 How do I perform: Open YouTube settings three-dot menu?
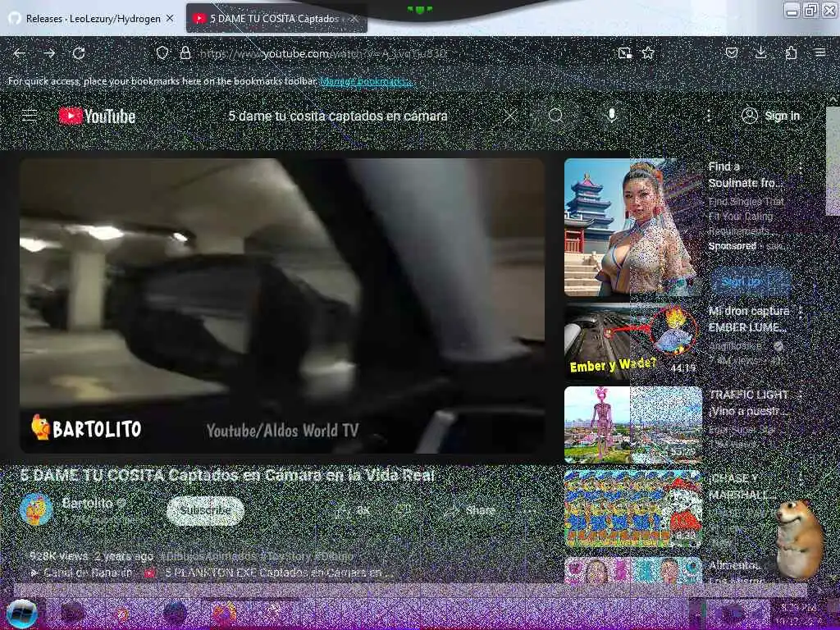(709, 116)
